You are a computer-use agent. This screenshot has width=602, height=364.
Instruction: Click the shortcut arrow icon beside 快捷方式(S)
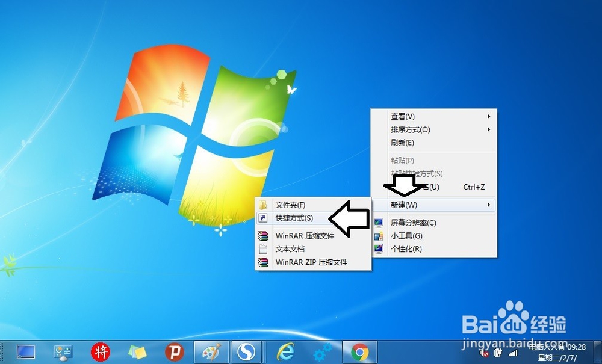(x=263, y=218)
